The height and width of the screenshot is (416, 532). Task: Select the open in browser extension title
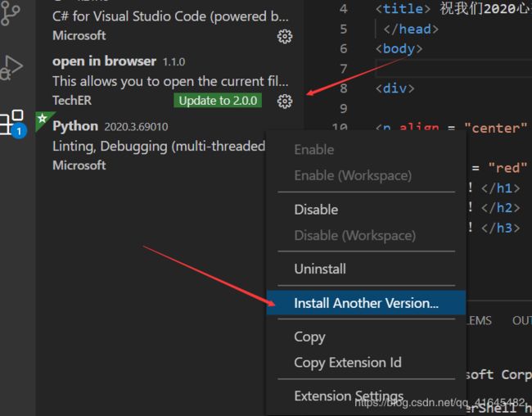pos(104,61)
